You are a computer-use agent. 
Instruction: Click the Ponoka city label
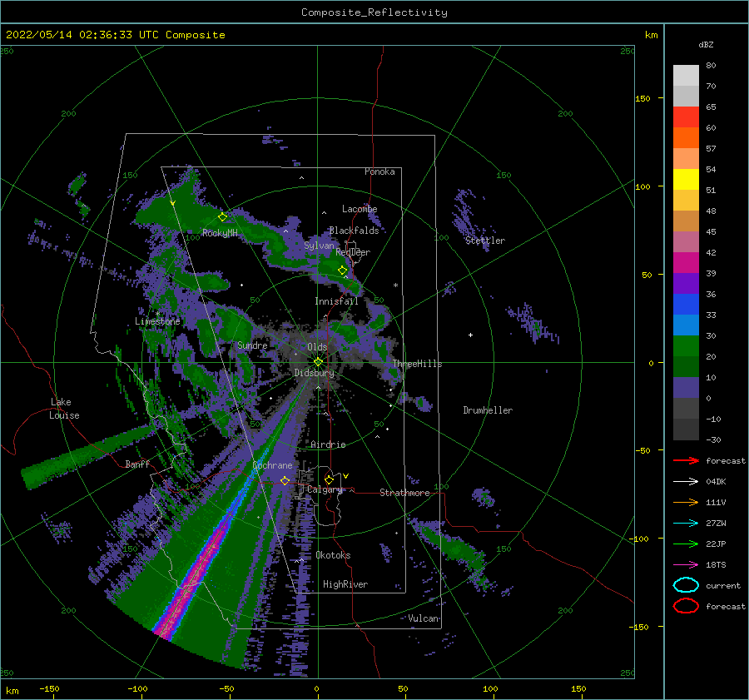pyautogui.click(x=379, y=171)
